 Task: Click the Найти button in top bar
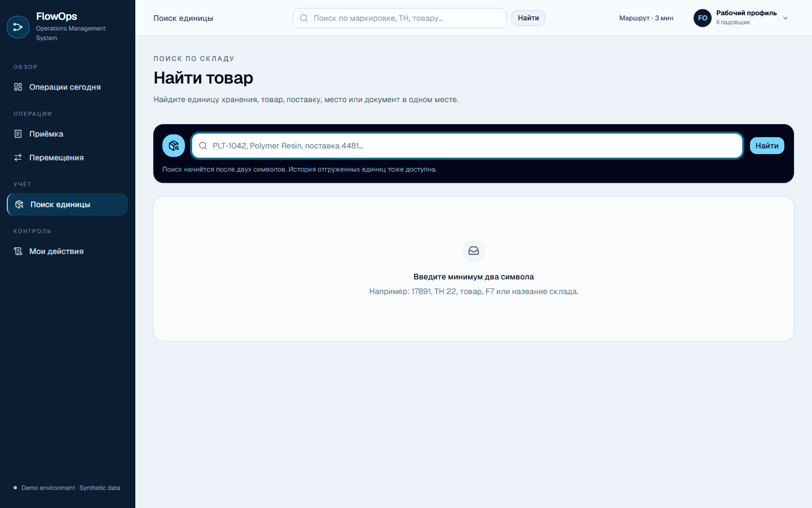pos(528,18)
